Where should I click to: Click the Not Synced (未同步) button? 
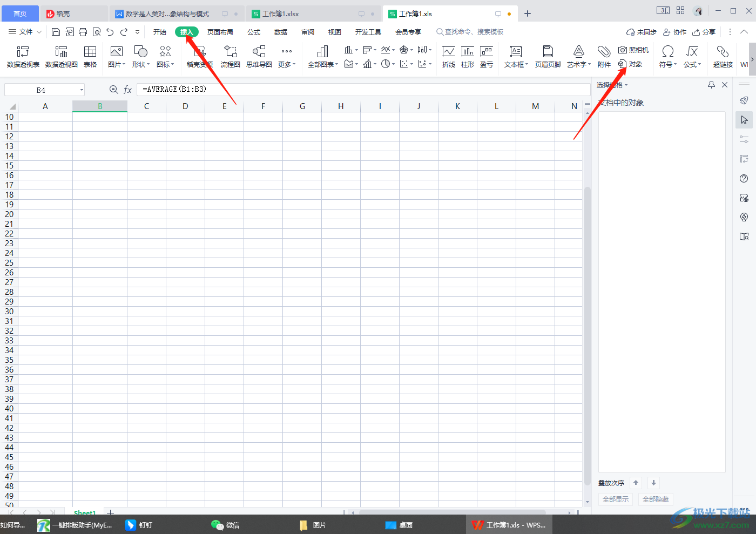click(x=641, y=32)
